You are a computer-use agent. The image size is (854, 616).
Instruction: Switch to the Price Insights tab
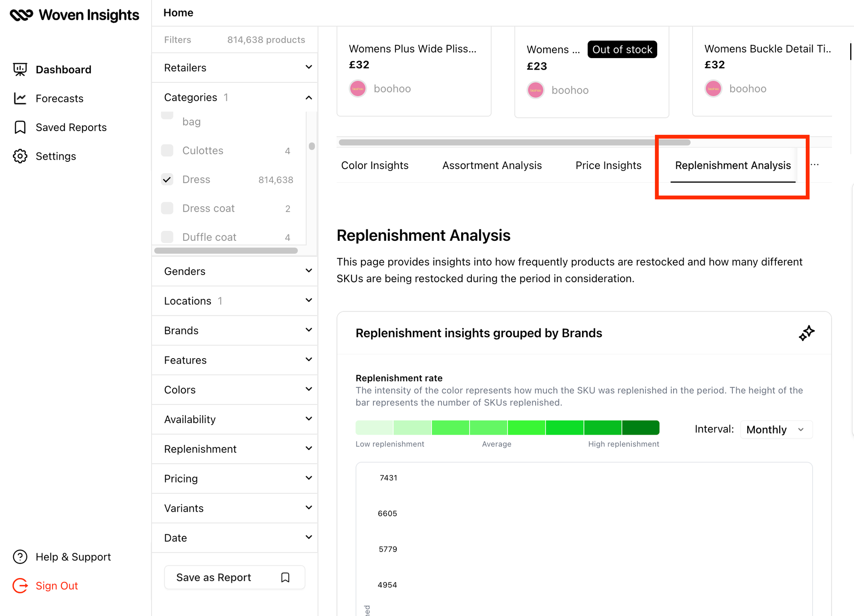pos(608,165)
